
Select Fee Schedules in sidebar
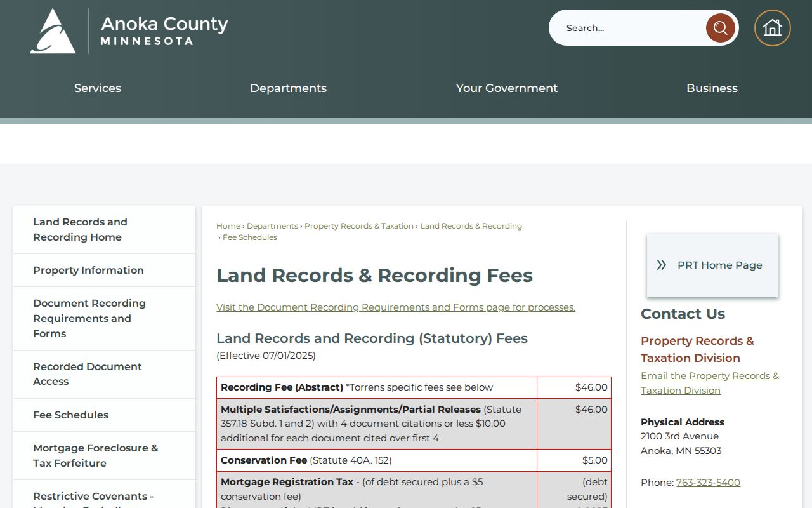click(x=104, y=415)
